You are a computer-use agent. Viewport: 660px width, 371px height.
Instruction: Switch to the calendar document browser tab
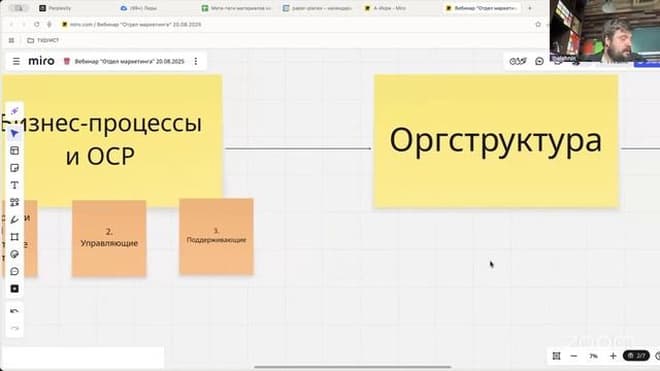click(x=318, y=8)
